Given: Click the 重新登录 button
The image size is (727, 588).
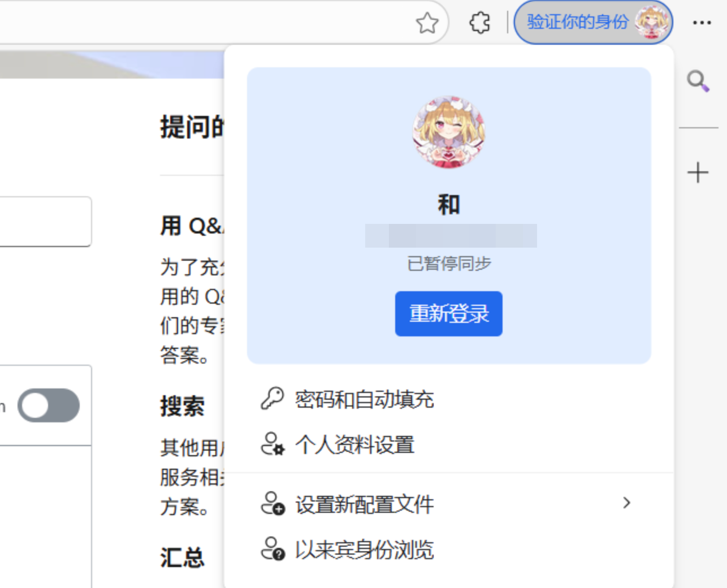Looking at the screenshot, I should [448, 313].
